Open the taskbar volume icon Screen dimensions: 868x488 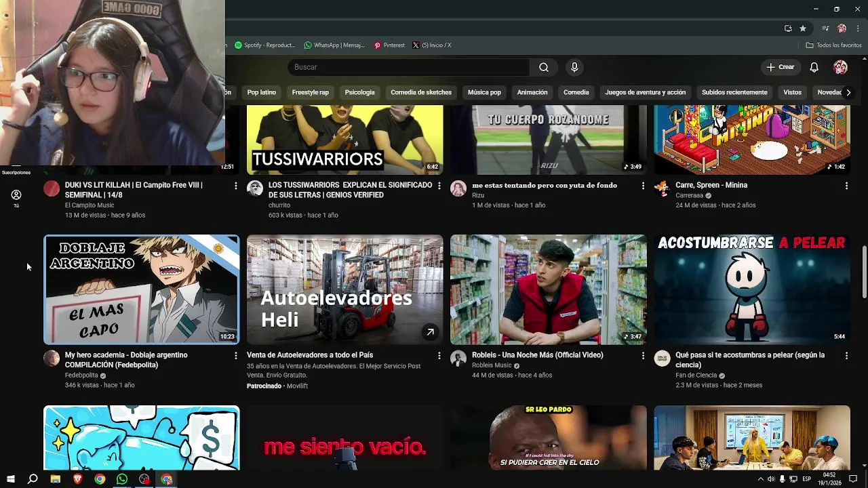point(771,479)
